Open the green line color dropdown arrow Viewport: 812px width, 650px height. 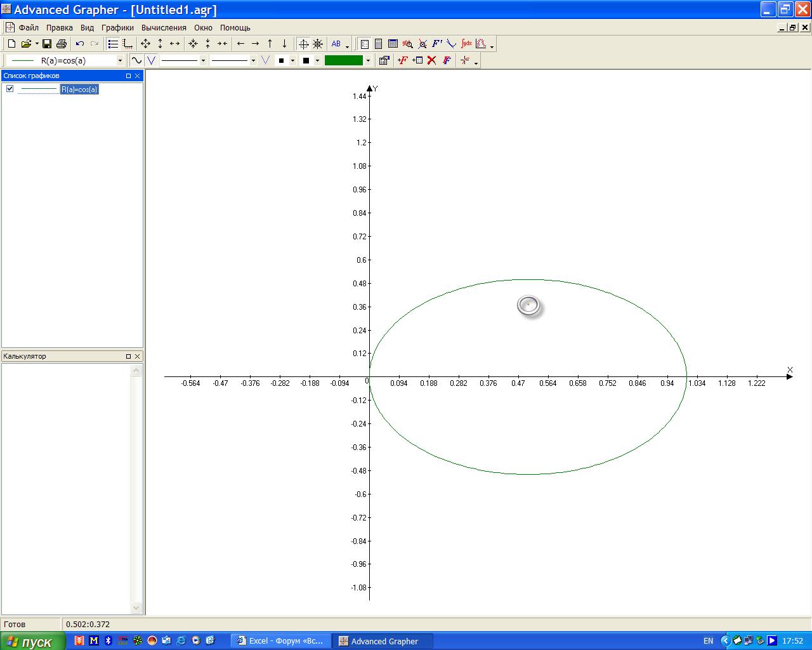[x=368, y=60]
